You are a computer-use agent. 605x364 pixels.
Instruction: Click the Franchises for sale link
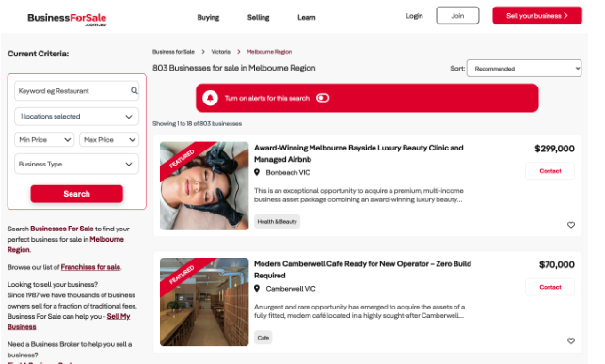pos(90,267)
